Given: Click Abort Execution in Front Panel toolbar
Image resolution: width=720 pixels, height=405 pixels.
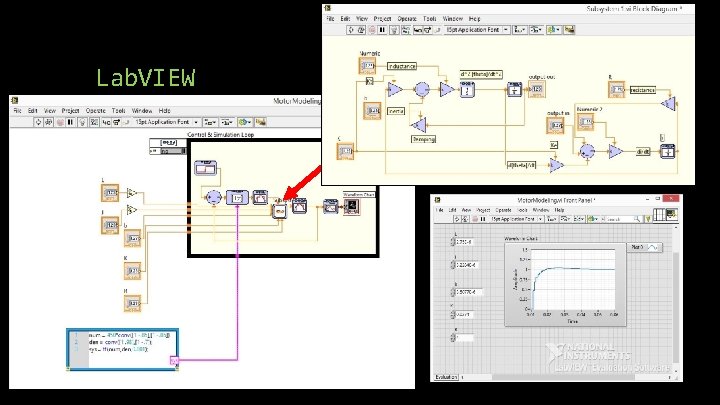Looking at the screenshot, I should (x=474, y=219).
